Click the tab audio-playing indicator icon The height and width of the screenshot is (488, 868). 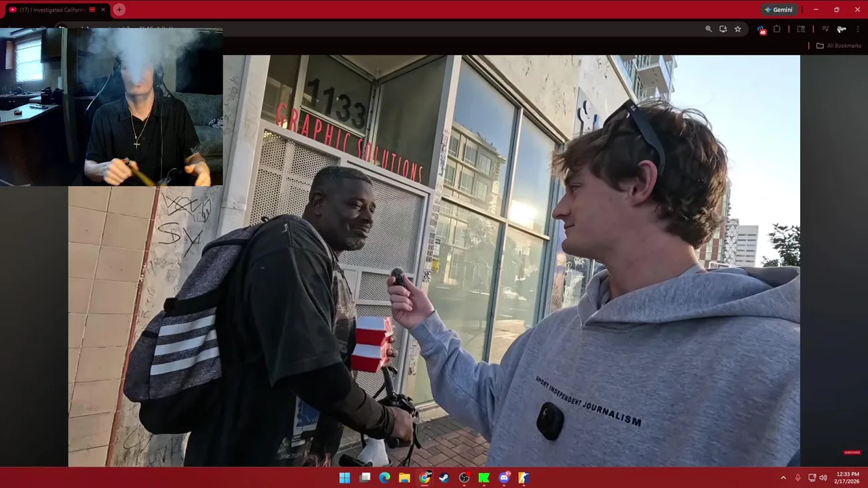click(x=92, y=9)
